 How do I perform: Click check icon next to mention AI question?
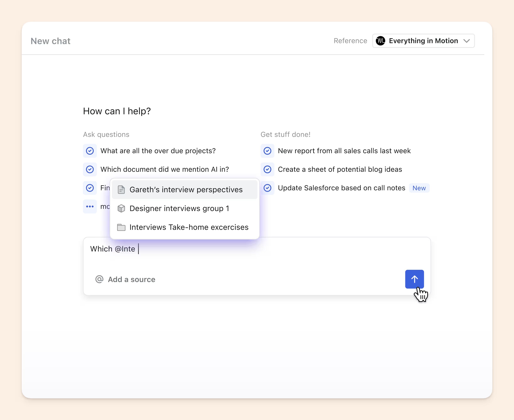coord(90,169)
